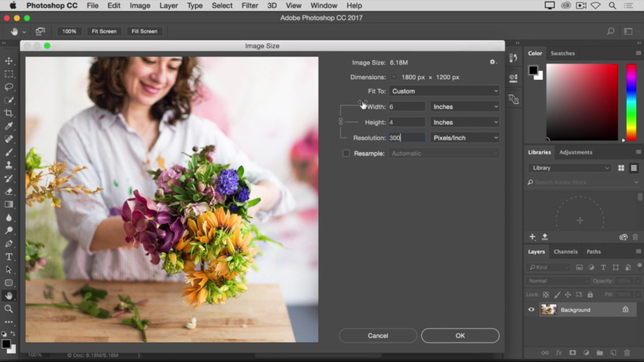Select the Horizontal Type tool
The width and height of the screenshot is (644, 362).
tap(9, 257)
